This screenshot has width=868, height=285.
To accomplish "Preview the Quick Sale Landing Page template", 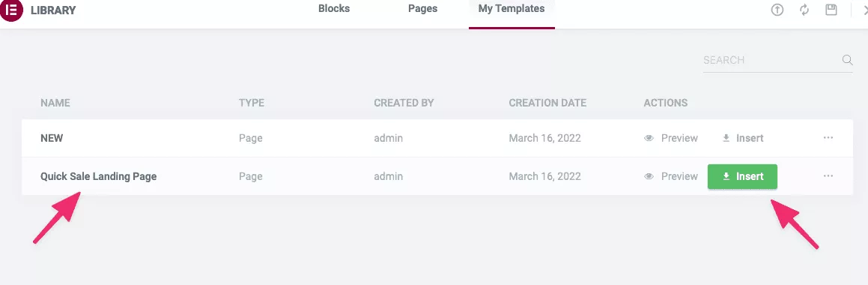I will coord(672,176).
